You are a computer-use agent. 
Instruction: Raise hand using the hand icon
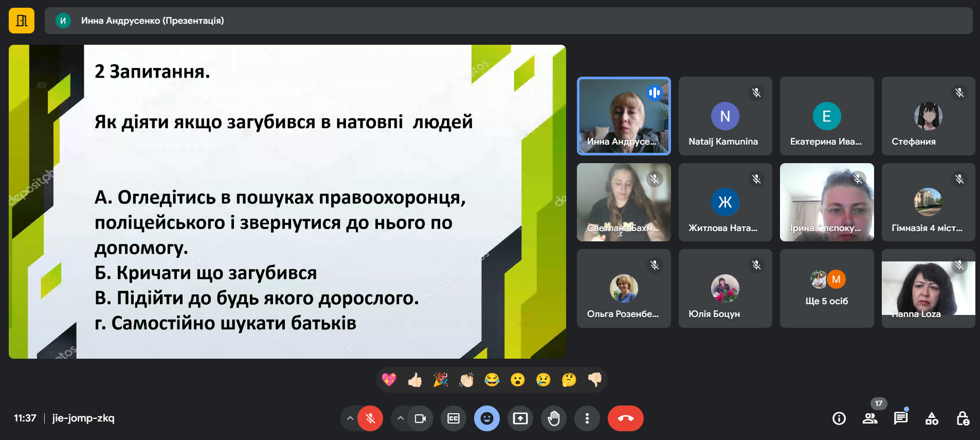553,418
